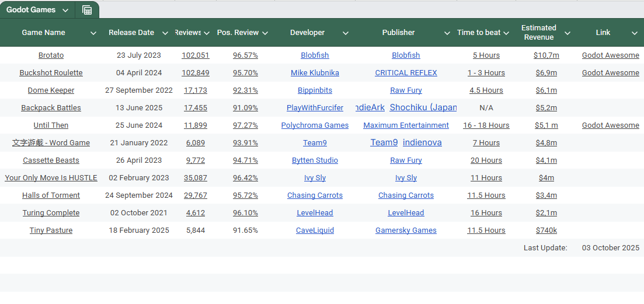Click Ivy Sly in the Developer column
644x304 pixels.
(x=315, y=178)
